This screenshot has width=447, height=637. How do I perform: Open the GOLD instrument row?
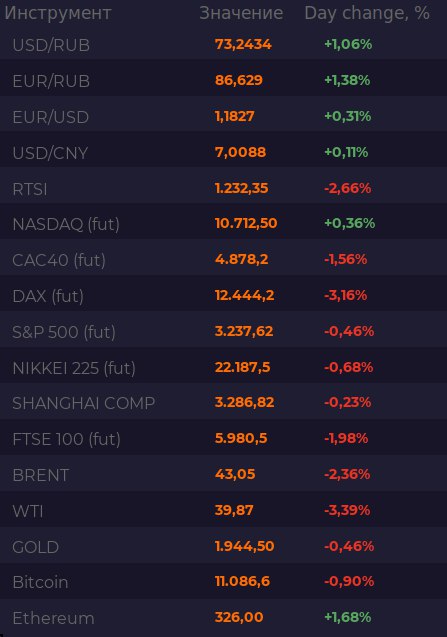[x=224, y=546]
